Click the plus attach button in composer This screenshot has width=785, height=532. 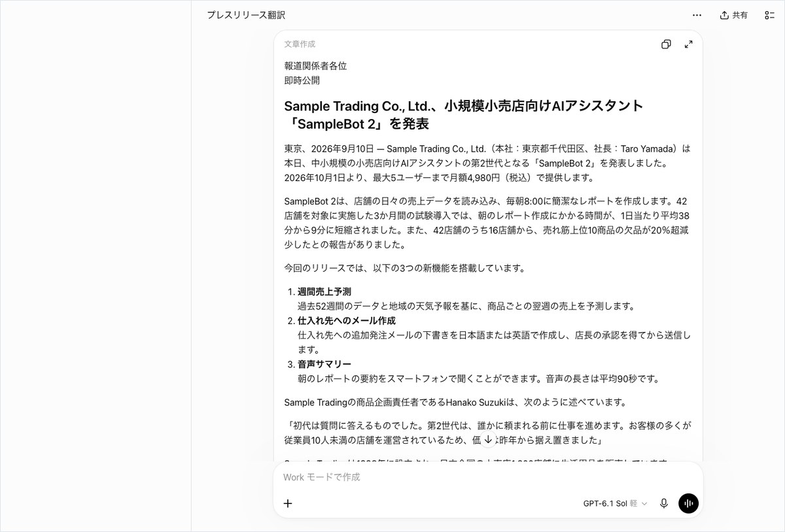tap(288, 503)
